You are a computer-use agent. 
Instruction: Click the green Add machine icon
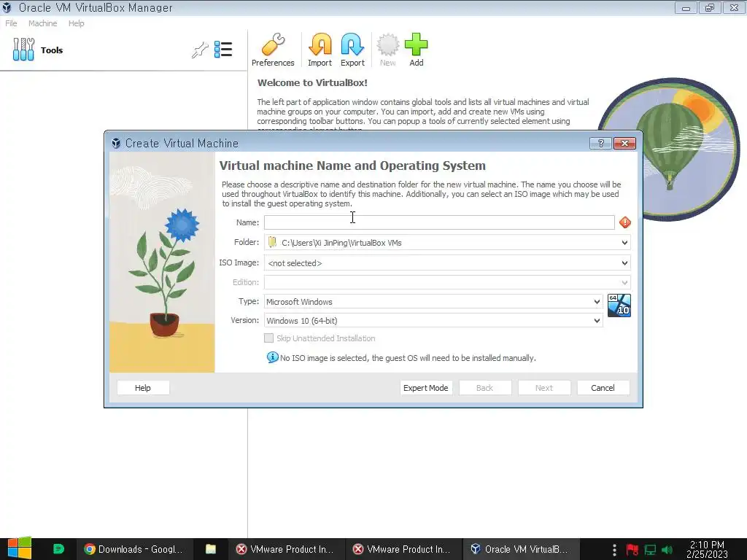[x=417, y=50]
